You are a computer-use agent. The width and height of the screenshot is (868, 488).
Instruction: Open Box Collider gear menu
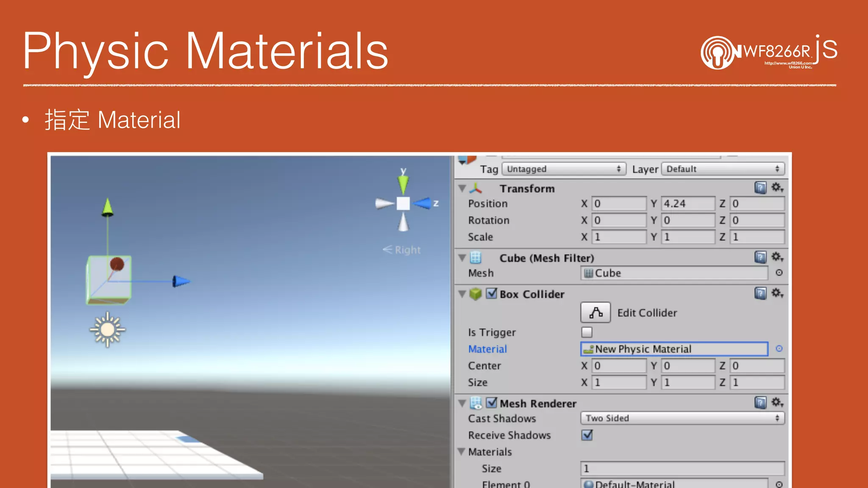[x=777, y=293]
